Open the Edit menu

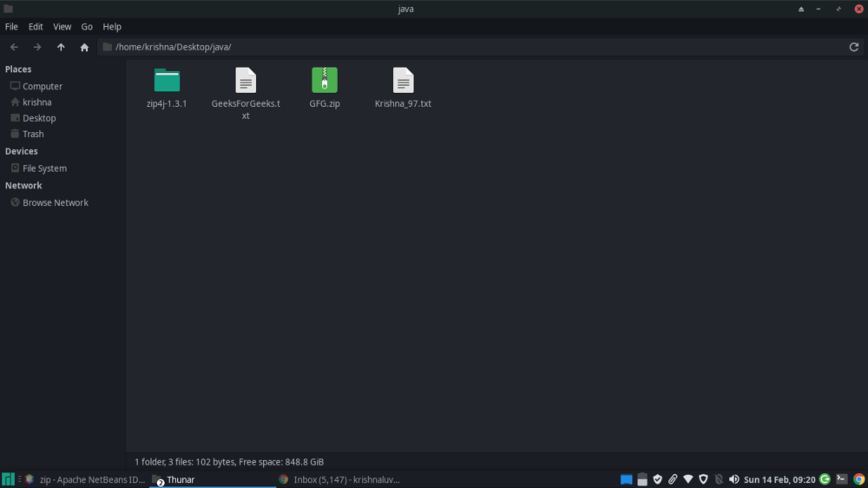tap(36, 27)
